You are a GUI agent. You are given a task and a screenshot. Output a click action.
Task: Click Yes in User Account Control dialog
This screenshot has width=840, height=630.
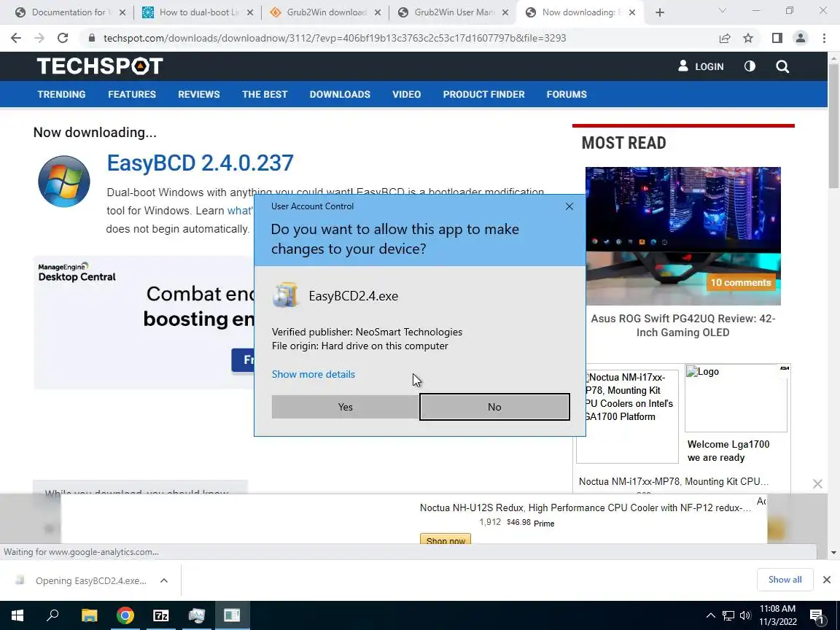(346, 407)
